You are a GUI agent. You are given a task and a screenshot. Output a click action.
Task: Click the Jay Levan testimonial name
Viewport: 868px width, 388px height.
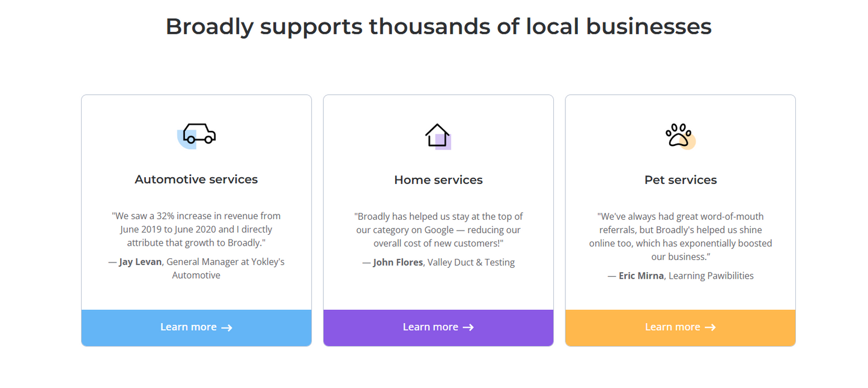pyautogui.click(x=140, y=262)
